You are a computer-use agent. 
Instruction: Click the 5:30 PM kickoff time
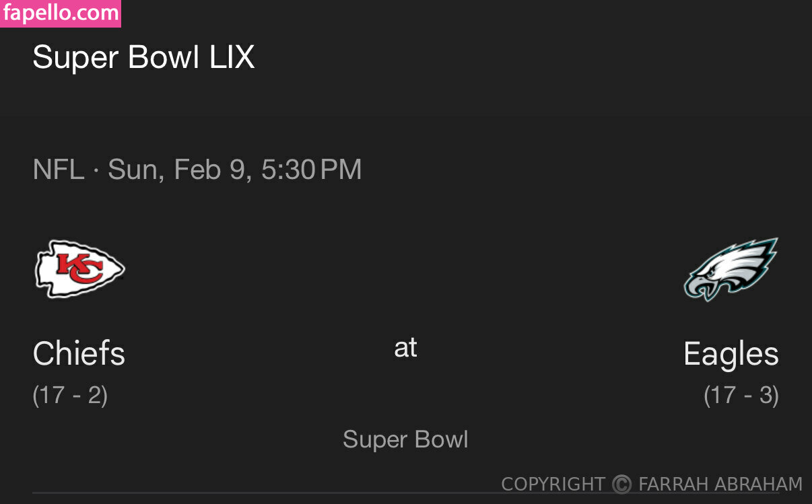click(x=311, y=170)
